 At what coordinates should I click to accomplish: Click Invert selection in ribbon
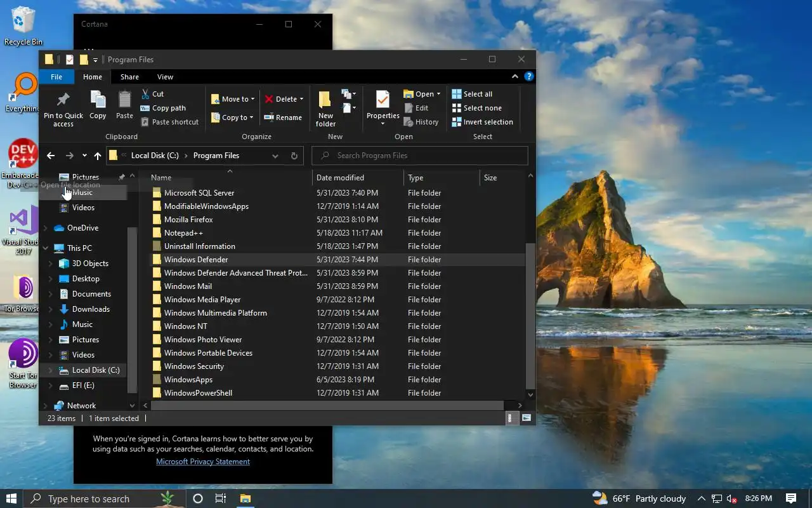pos(482,122)
